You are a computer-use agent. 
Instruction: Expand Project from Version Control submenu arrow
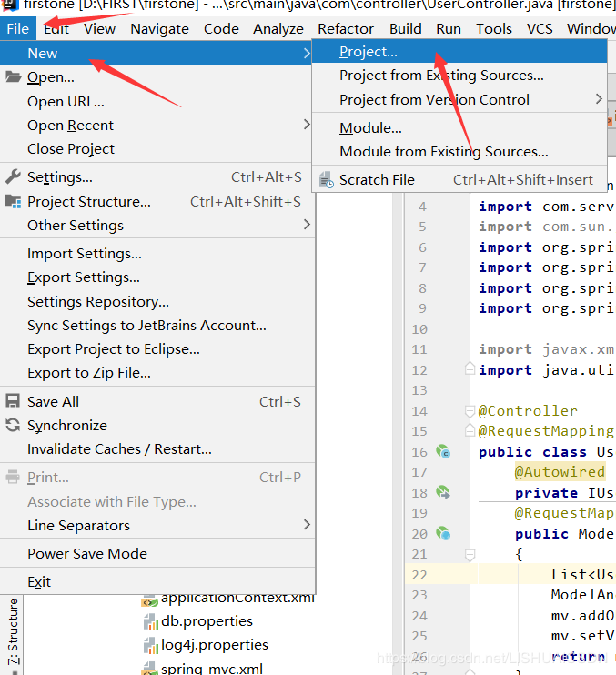click(x=599, y=99)
